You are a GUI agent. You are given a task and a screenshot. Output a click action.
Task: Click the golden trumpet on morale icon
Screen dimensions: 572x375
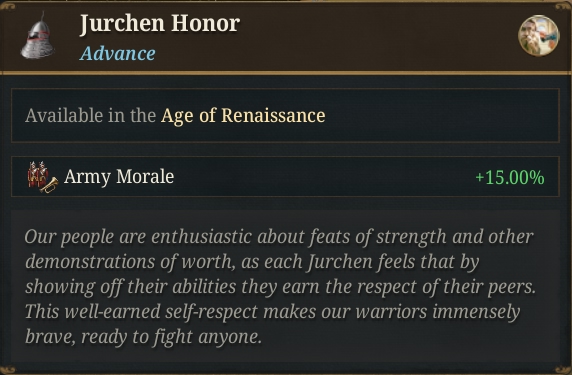[x=50, y=185]
